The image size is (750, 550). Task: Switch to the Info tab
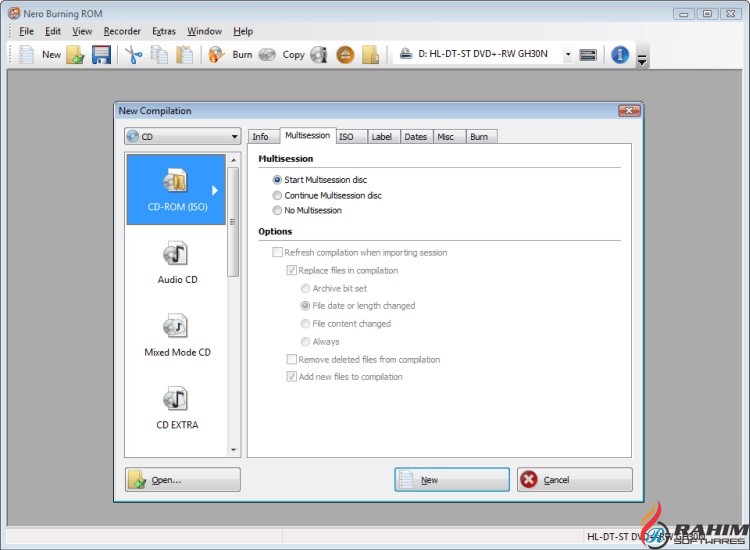click(264, 137)
